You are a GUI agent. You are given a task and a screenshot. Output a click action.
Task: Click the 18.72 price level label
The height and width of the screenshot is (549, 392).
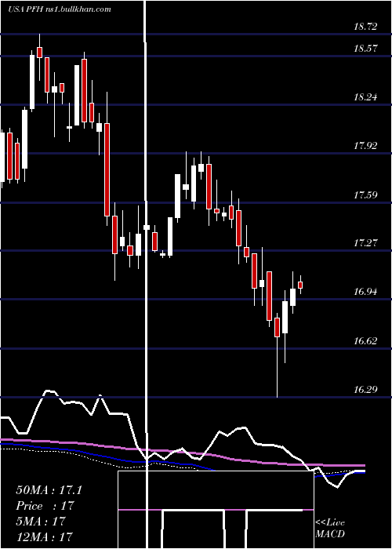[366, 26]
